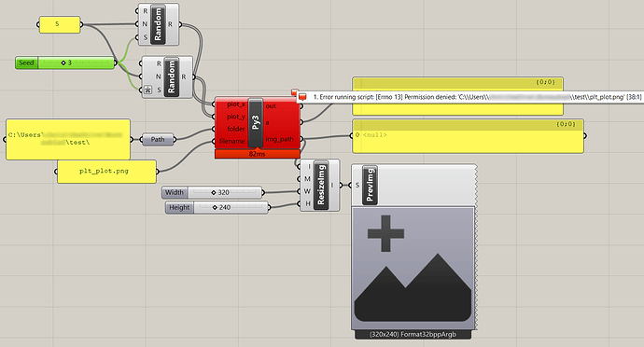Click the I output on ResizeImg
The height and width of the screenshot is (347, 644).
[x=332, y=185]
